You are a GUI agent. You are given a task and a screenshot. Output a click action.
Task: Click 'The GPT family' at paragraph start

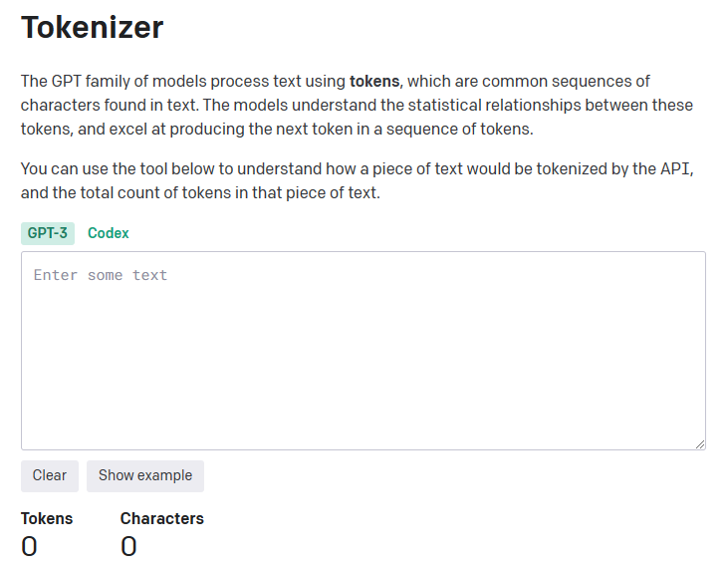(67, 81)
